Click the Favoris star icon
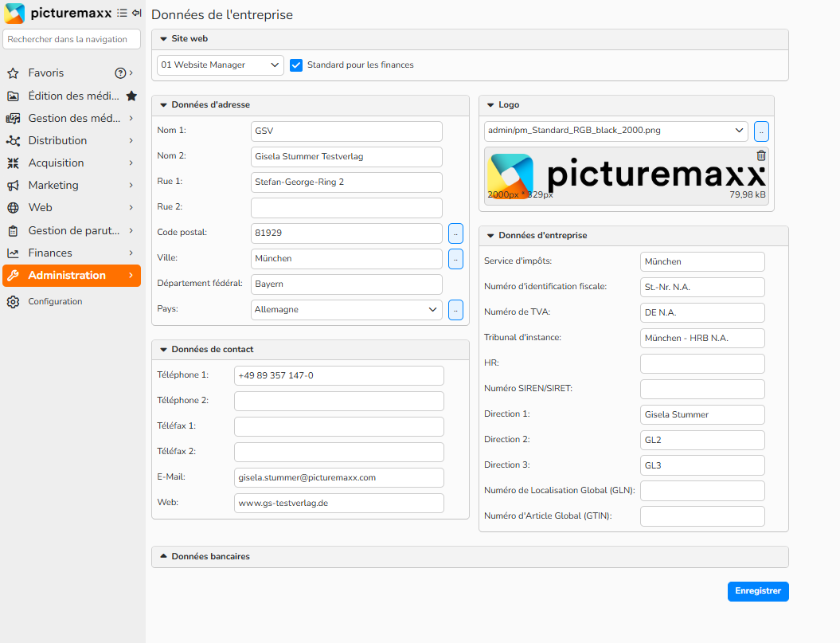Screen dimensions: 840x643 point(14,73)
